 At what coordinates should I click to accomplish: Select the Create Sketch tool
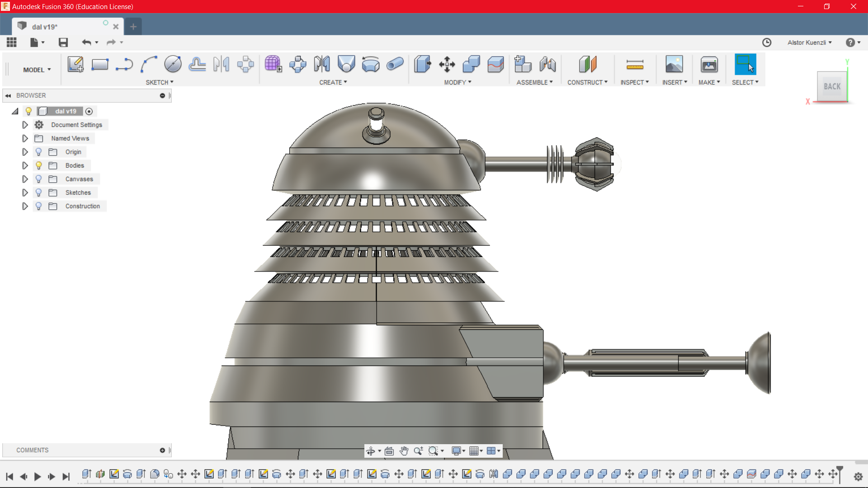click(x=75, y=64)
